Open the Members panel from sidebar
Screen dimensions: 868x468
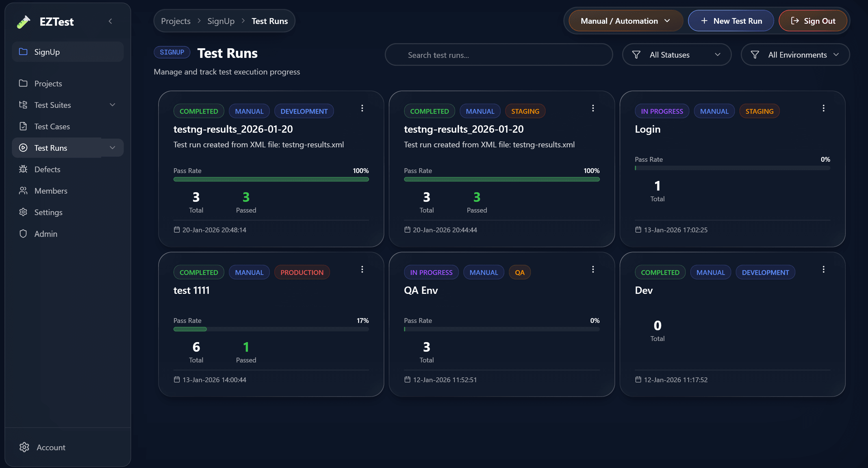[51, 191]
